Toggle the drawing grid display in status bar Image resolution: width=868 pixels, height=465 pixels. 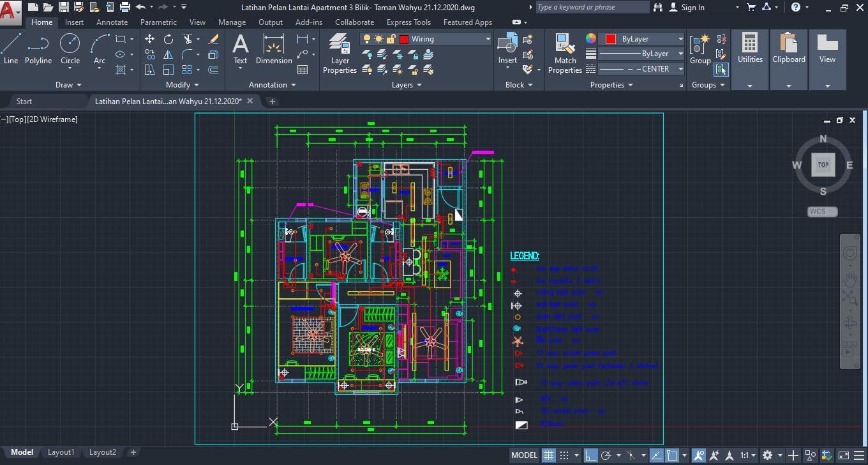tap(548, 455)
